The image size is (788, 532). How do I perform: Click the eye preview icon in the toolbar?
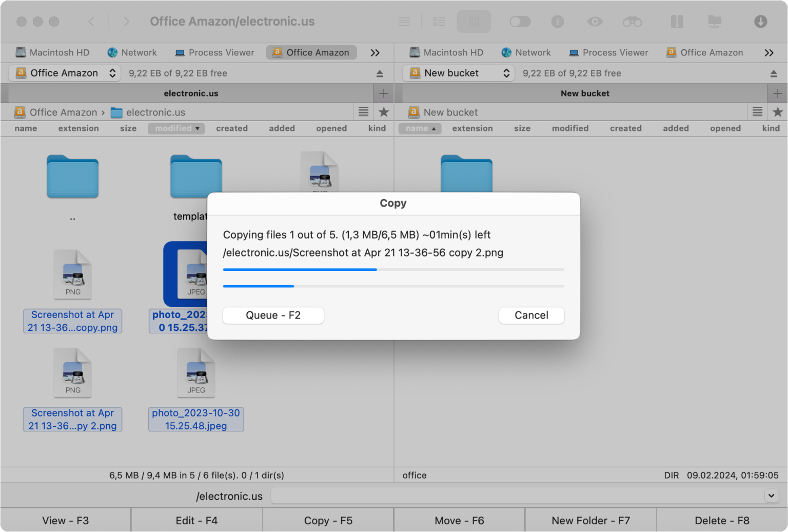pyautogui.click(x=595, y=22)
